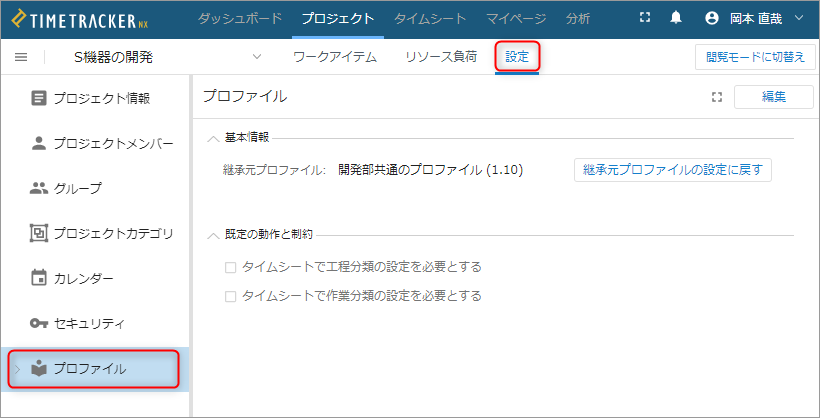Click the セキュリティ key icon

click(x=39, y=323)
